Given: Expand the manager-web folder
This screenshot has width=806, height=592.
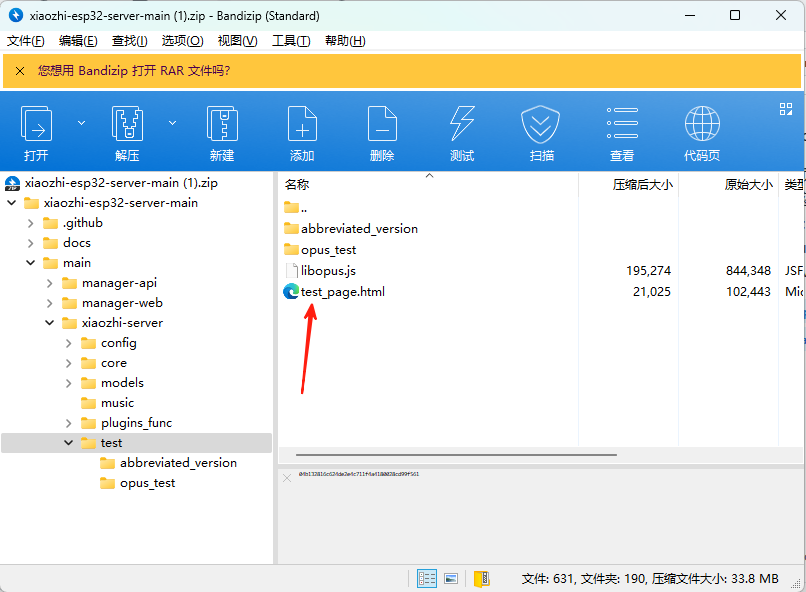Looking at the screenshot, I should tap(49, 303).
